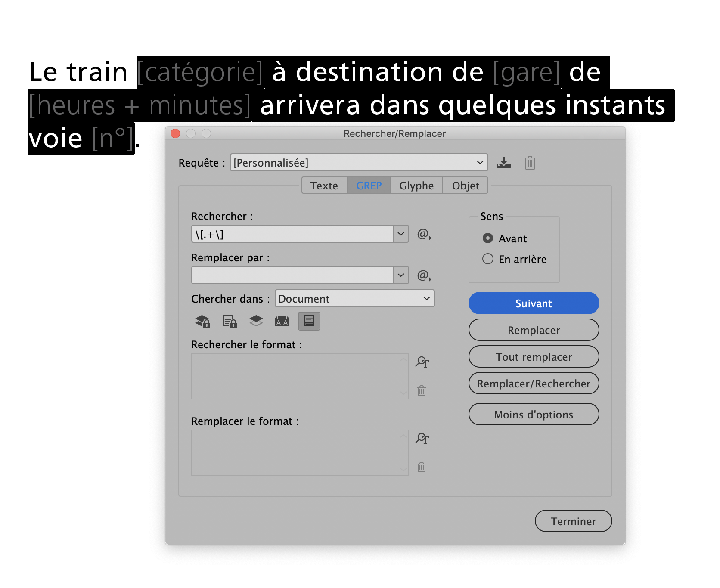Click the placeholder [gare] in the document
Image resolution: width=720 pixels, height=588 pixels.
click(526, 72)
